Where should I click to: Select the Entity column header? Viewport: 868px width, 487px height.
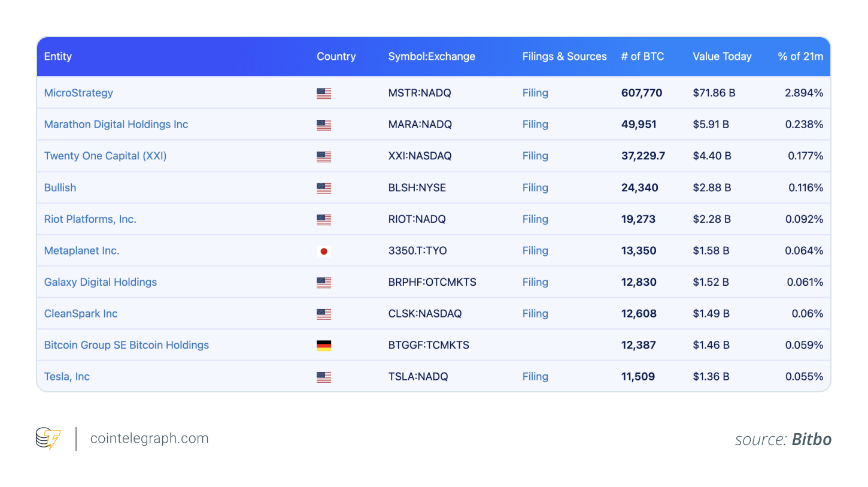pos(57,56)
